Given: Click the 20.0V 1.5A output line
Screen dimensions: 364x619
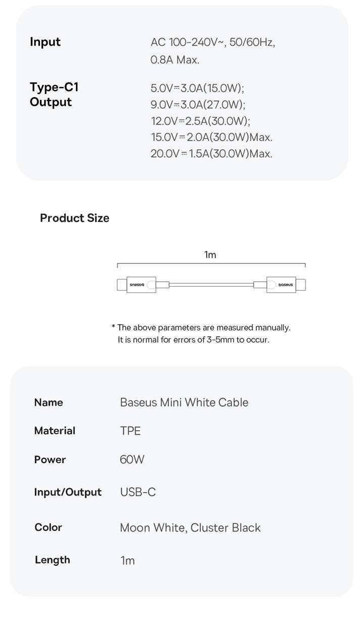Looking at the screenshot, I should (x=211, y=153).
